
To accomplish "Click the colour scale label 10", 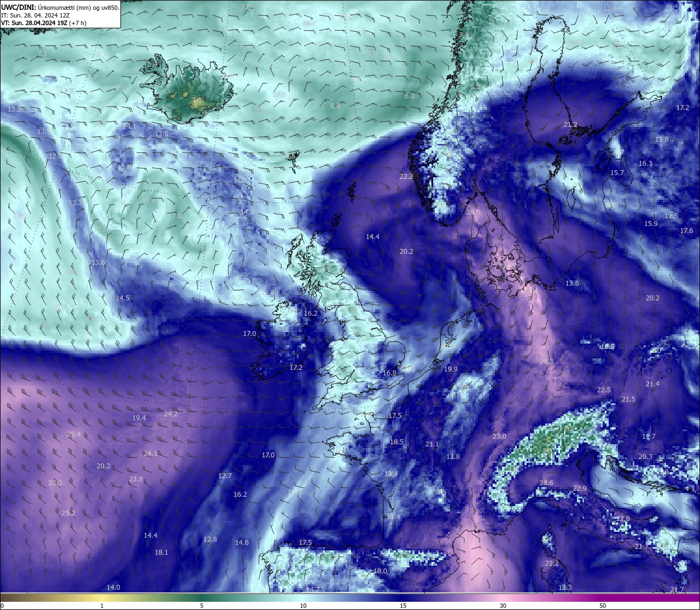I will click(x=302, y=606).
